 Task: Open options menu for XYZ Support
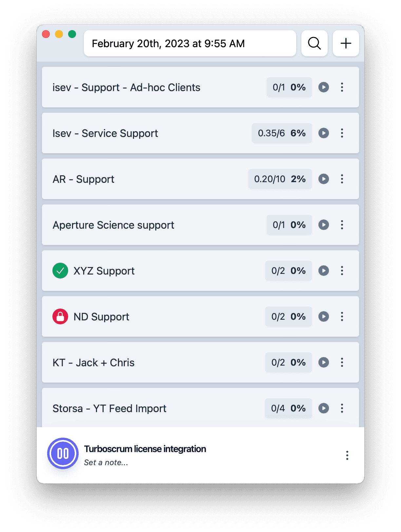[342, 271]
